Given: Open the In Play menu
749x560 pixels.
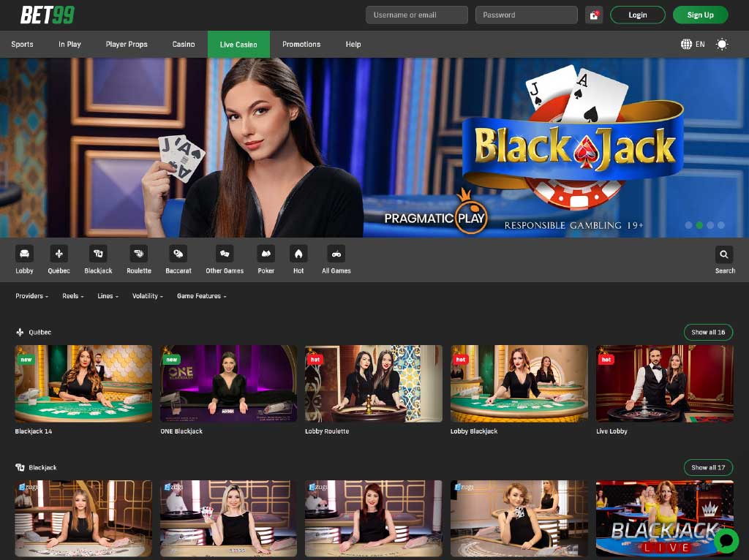Looking at the screenshot, I should coord(69,45).
